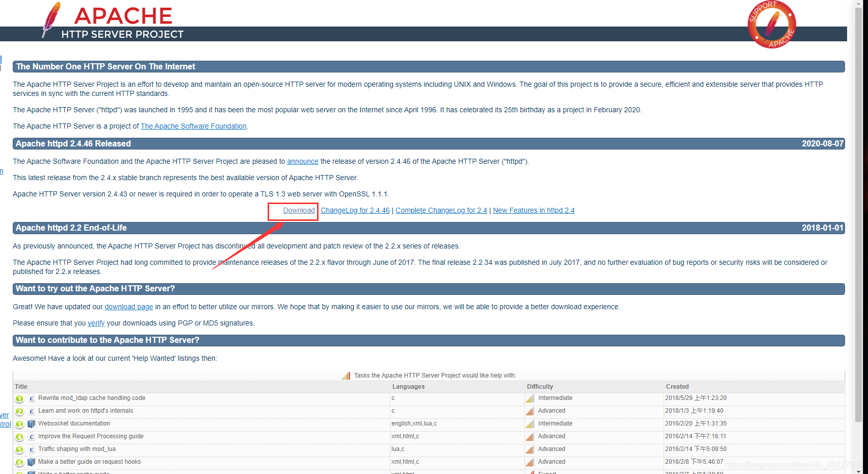Click 'The Number One HTTP Server' heading

click(x=106, y=66)
